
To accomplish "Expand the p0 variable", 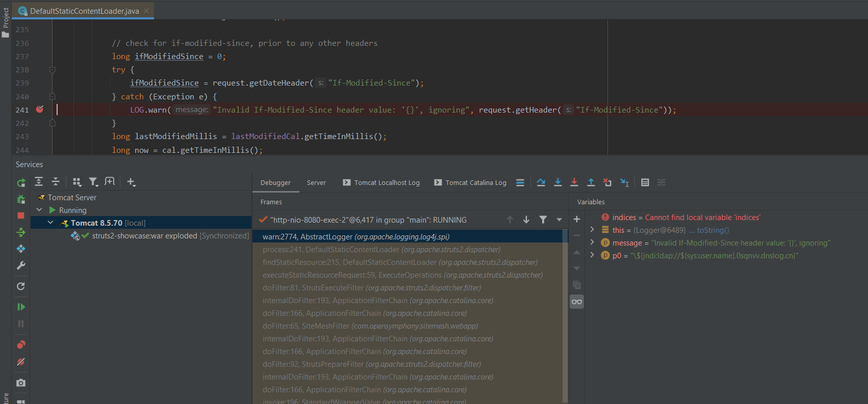I will pyautogui.click(x=592, y=255).
